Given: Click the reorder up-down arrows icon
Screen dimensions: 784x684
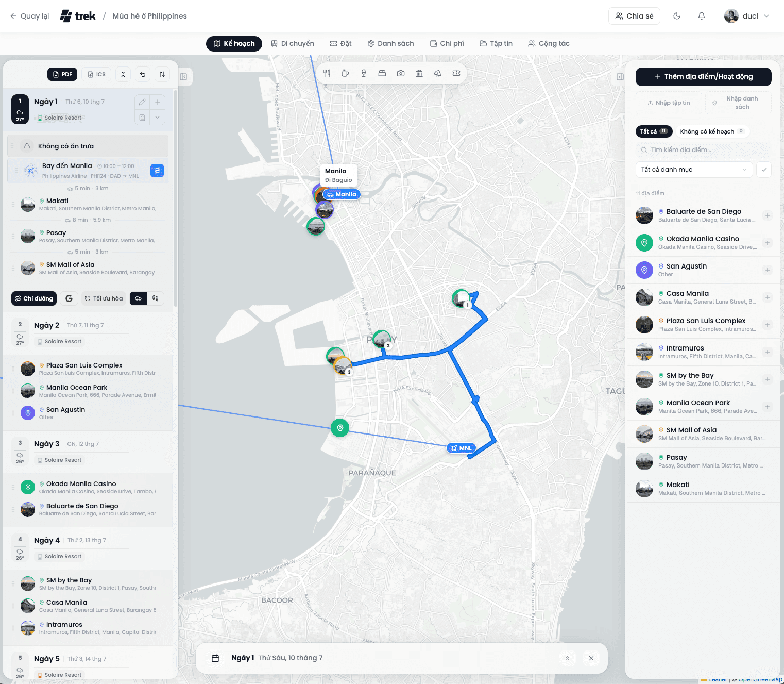Looking at the screenshot, I should (162, 74).
